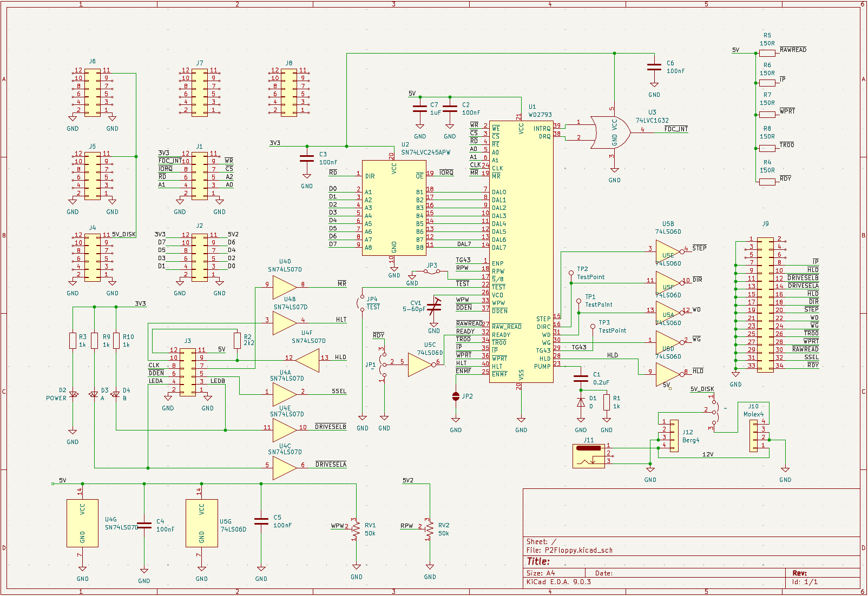Select the U4C buffer driving DRIVESELA

[285, 468]
